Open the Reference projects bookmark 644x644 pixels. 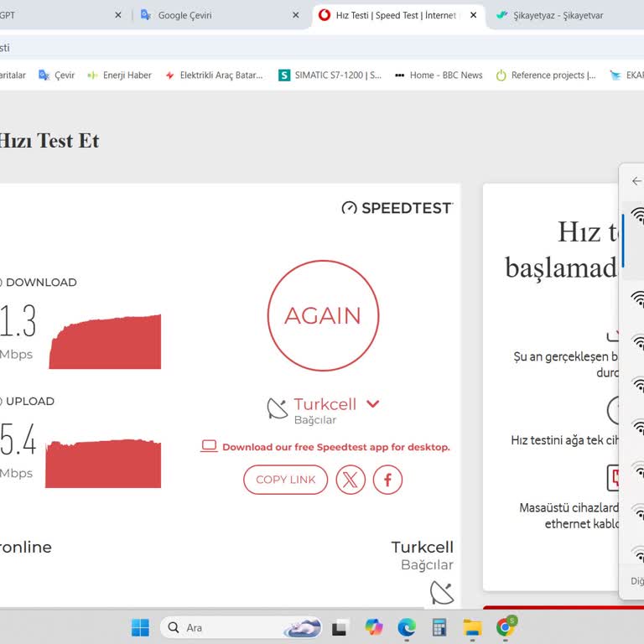pos(546,75)
